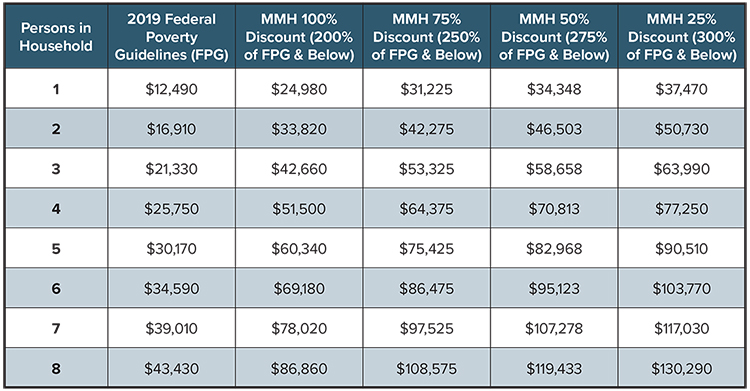Select the $46,503 cell in row 2
750x391 pixels.
point(554,129)
